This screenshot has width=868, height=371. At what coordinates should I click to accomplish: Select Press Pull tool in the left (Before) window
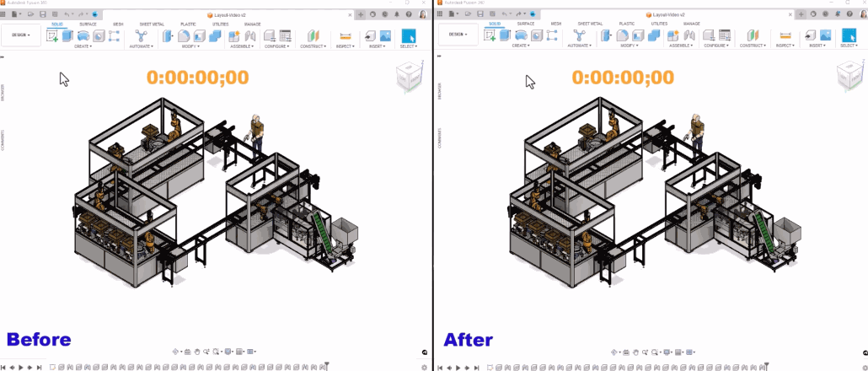point(168,36)
